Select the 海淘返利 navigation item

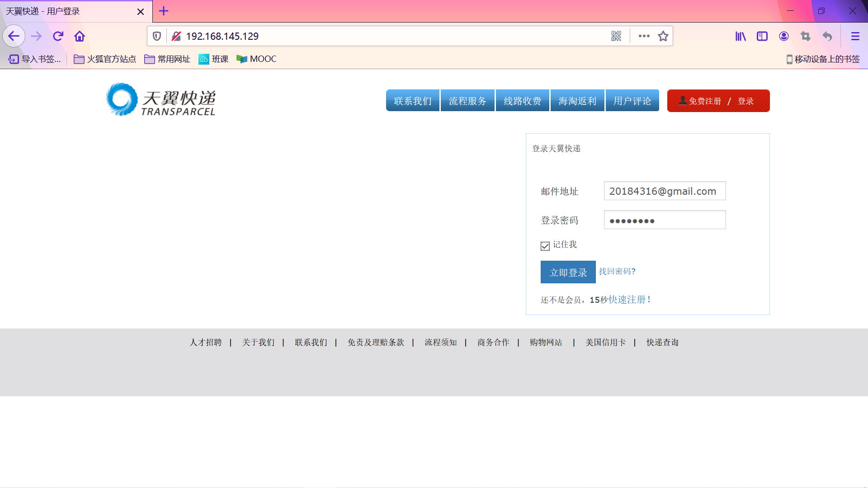(x=577, y=101)
